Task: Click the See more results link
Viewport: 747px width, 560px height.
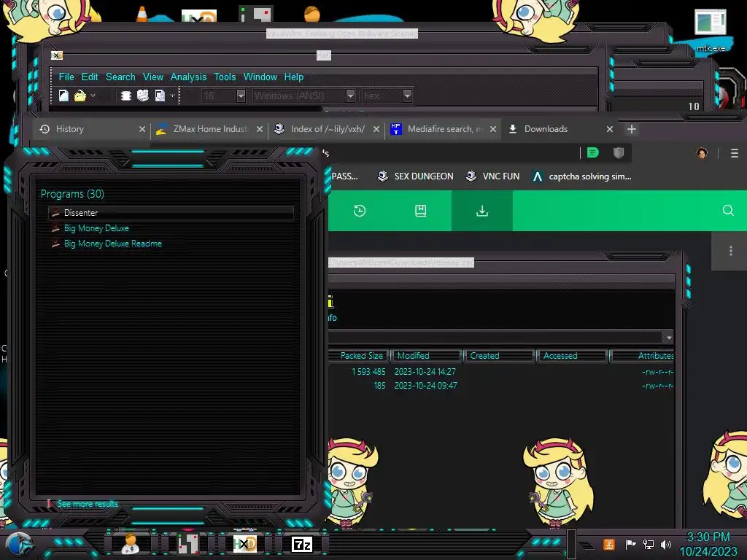Action: [88, 504]
